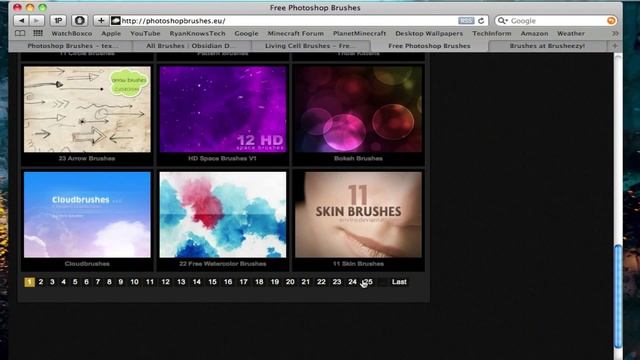Open a new tab with the tab bar plus

click(x=615, y=46)
